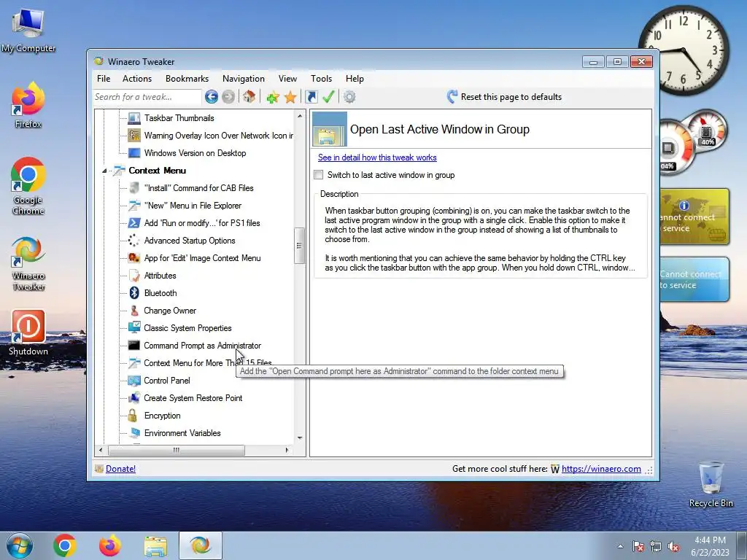Click the Back navigation arrow icon
The height and width of the screenshot is (560, 747).
212,97
